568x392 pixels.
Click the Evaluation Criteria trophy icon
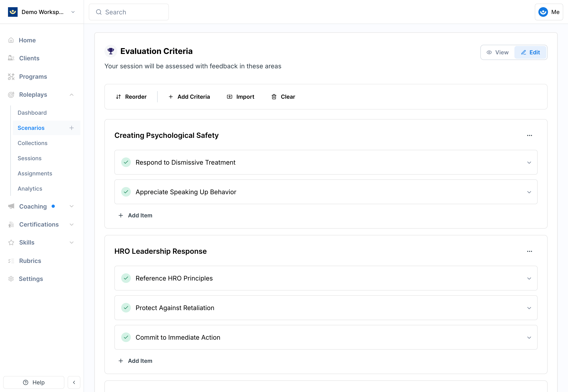pos(111,51)
